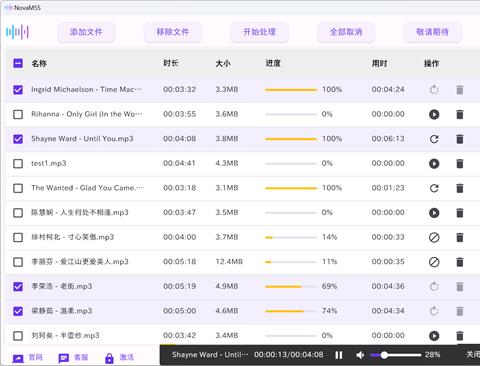The height and width of the screenshot is (366, 480).
Task: Remove test1.mp3 using its trash icon
Action: (x=460, y=164)
